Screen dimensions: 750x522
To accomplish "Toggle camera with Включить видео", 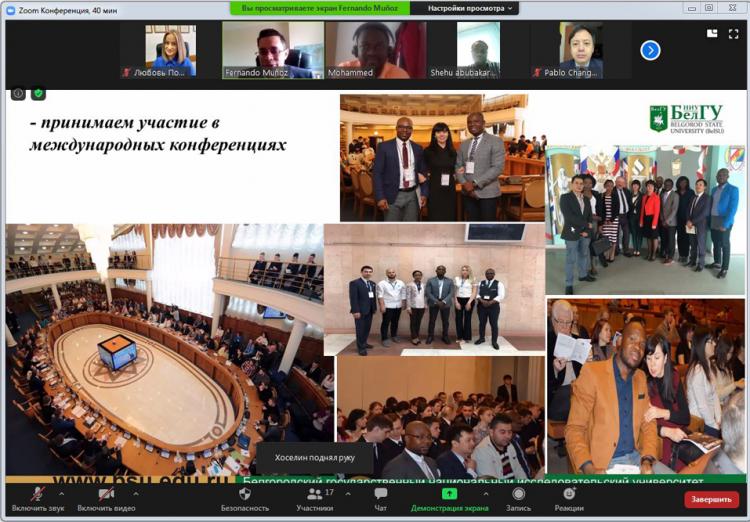I will pyautogui.click(x=104, y=498).
